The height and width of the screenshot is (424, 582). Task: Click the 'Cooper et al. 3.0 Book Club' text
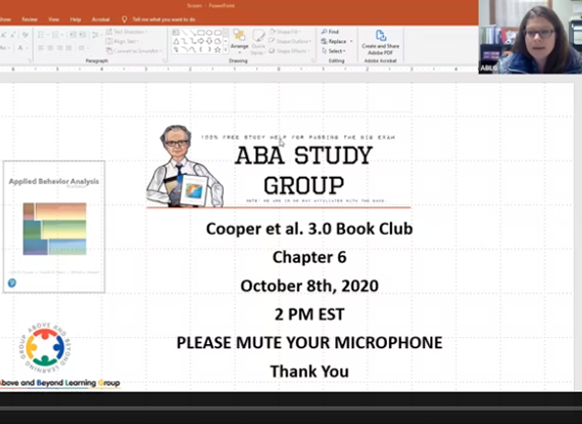tap(309, 228)
